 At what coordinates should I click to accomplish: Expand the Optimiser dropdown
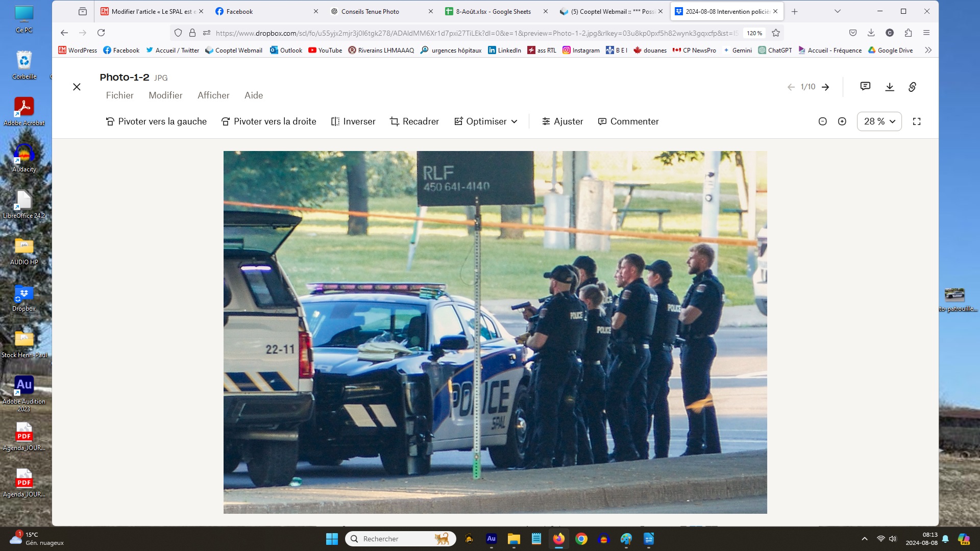(486, 121)
